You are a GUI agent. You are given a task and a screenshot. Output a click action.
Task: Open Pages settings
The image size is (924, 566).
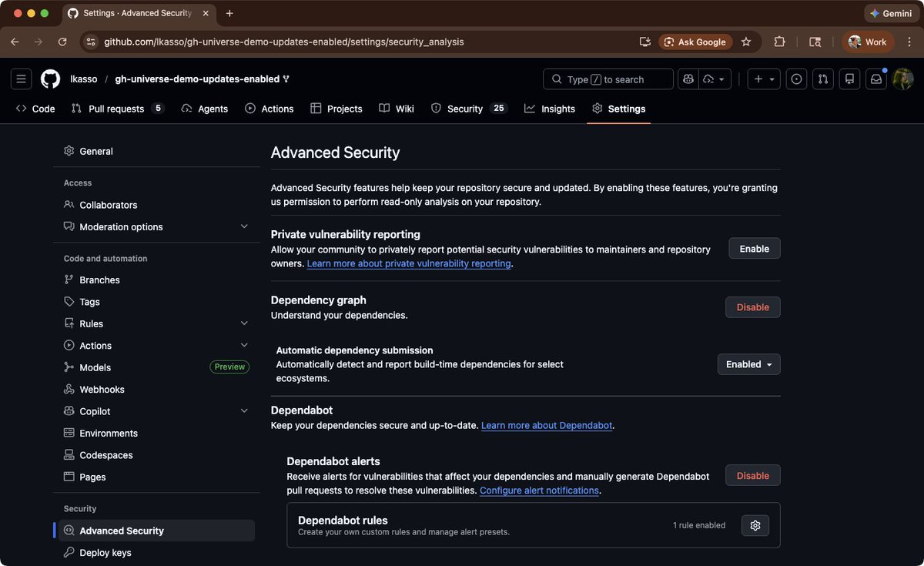click(156, 477)
